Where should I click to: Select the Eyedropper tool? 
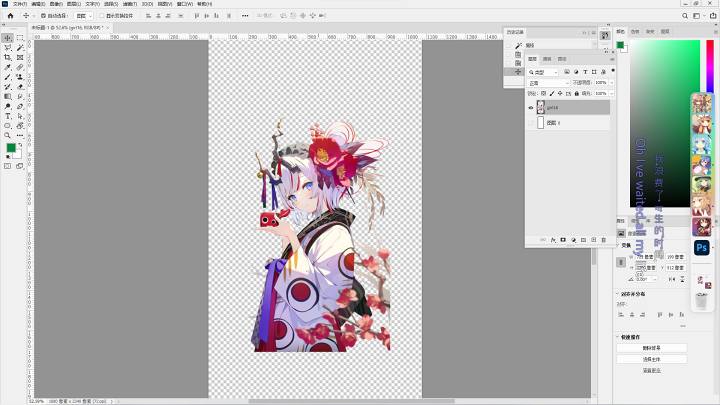point(8,68)
